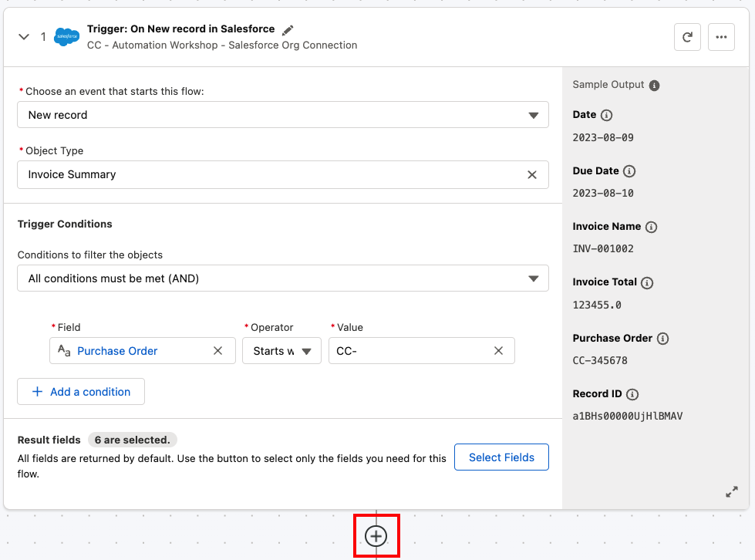
Task: Clear the CC- condition value
Action: point(499,351)
